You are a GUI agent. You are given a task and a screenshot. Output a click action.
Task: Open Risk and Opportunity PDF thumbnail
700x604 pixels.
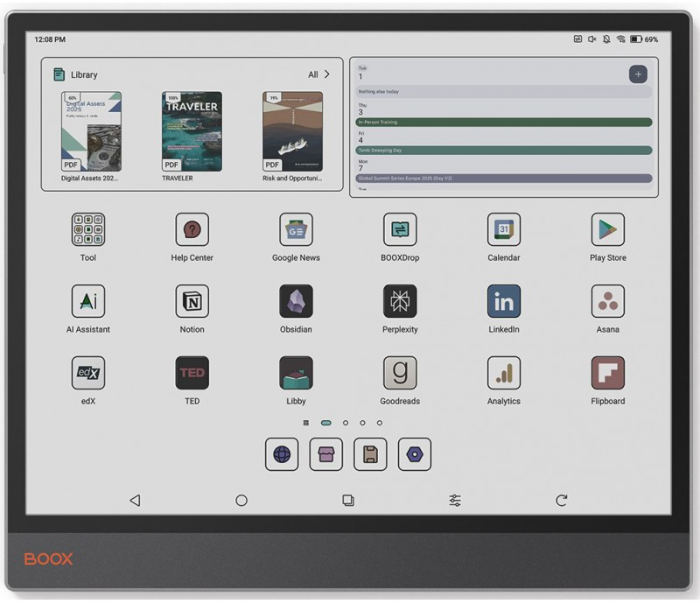click(292, 131)
